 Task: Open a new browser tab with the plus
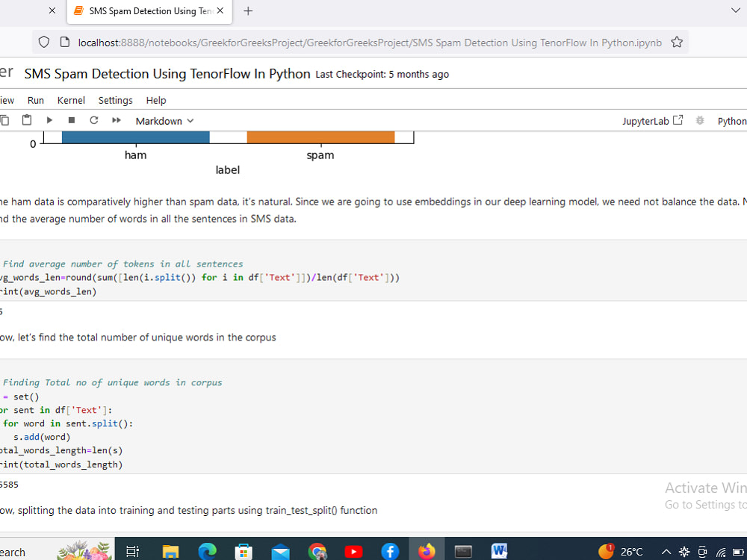pyautogui.click(x=248, y=11)
